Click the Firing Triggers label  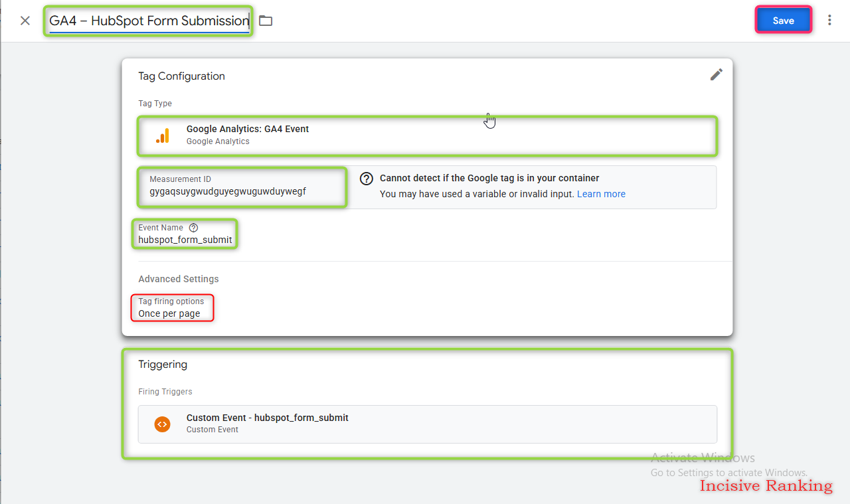pyautogui.click(x=165, y=392)
